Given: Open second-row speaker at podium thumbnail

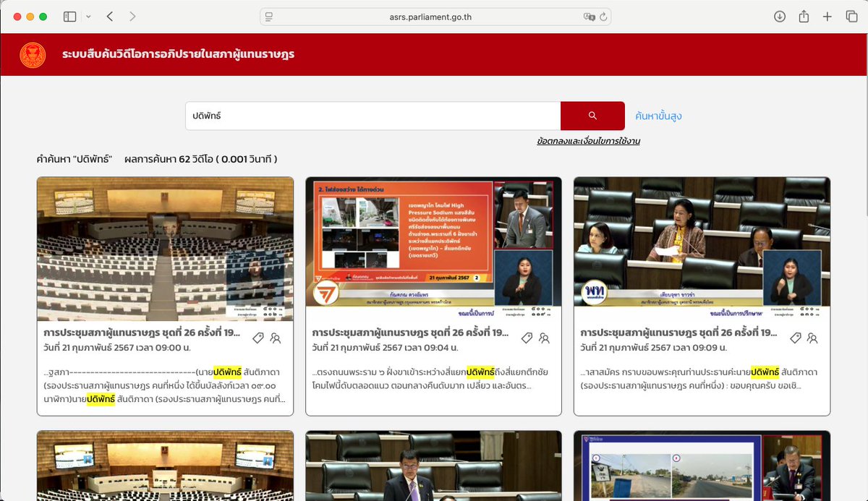Looking at the screenshot, I should point(433,466).
